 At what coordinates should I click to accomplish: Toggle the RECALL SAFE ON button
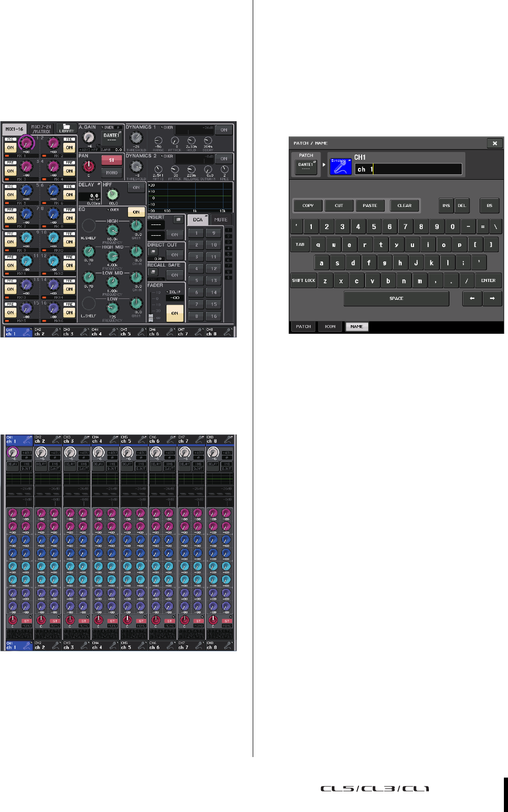click(x=175, y=275)
